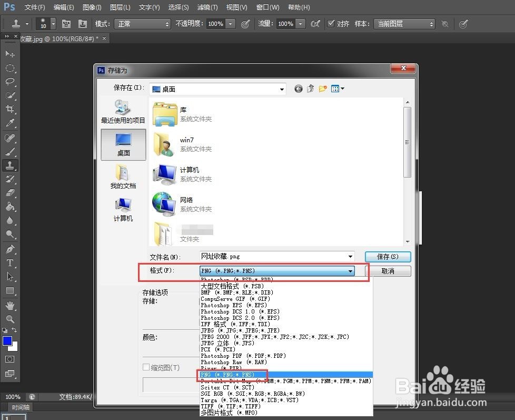Open the Filter (滤镜) menu
The image size is (515, 420).
coord(207,7)
